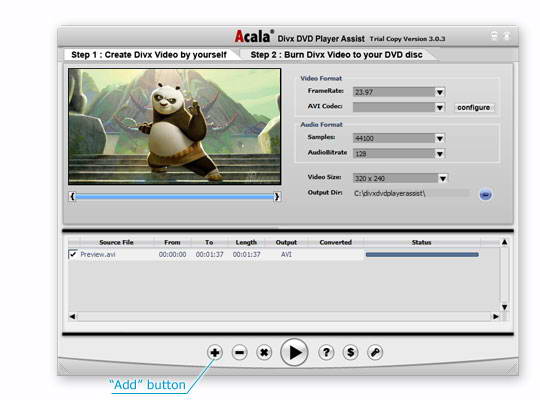Click the Converted column header
Screen dimensions: 540x400
pos(336,243)
